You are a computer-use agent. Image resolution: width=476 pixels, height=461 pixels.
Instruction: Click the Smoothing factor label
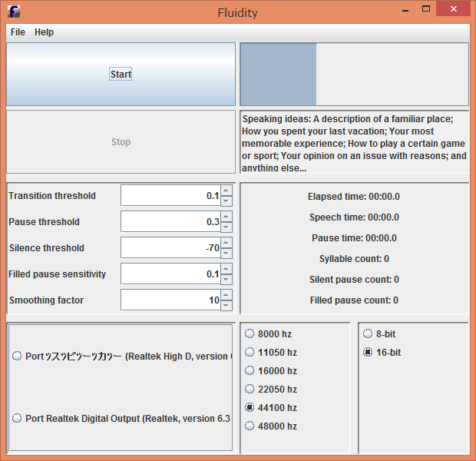46,300
